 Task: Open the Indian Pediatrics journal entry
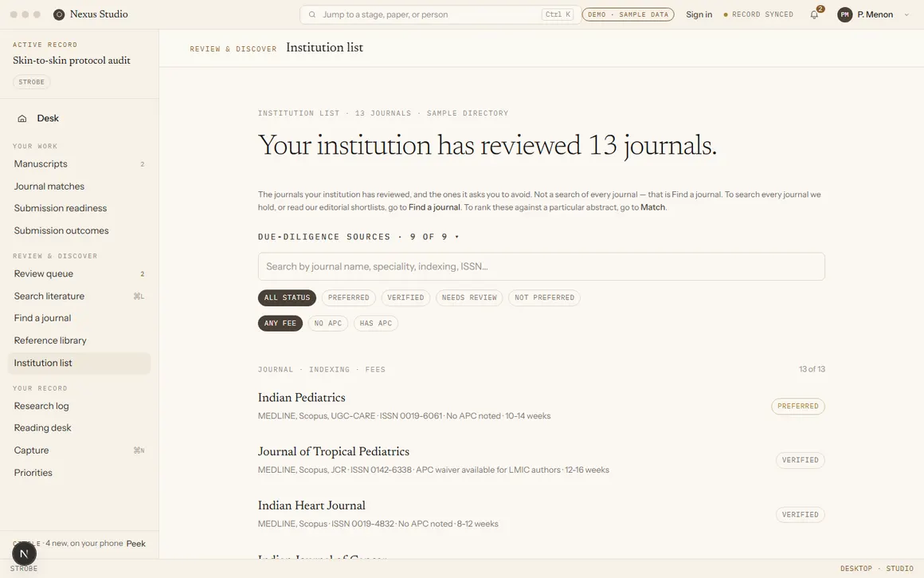point(301,398)
